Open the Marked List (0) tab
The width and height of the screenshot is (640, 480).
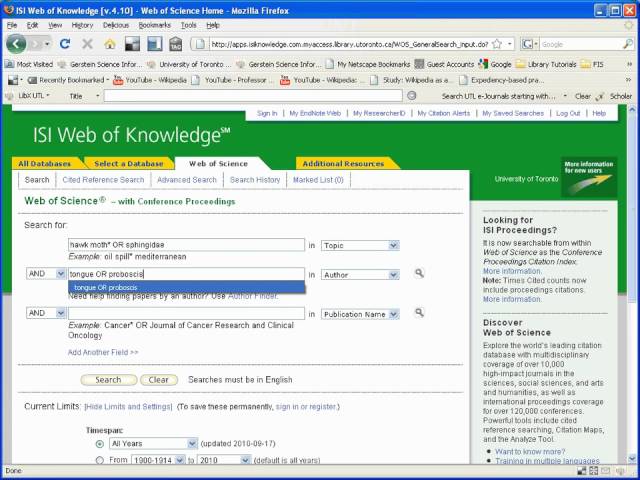pos(318,180)
